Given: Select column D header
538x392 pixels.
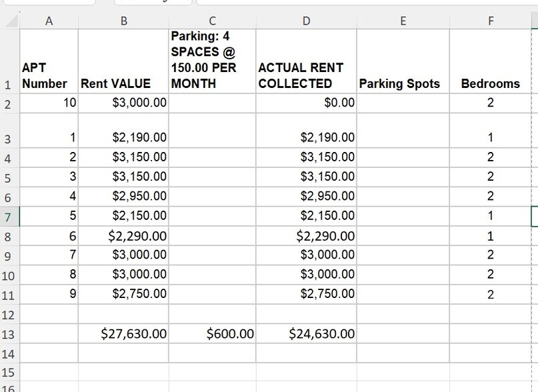Looking at the screenshot, I should point(307,21).
